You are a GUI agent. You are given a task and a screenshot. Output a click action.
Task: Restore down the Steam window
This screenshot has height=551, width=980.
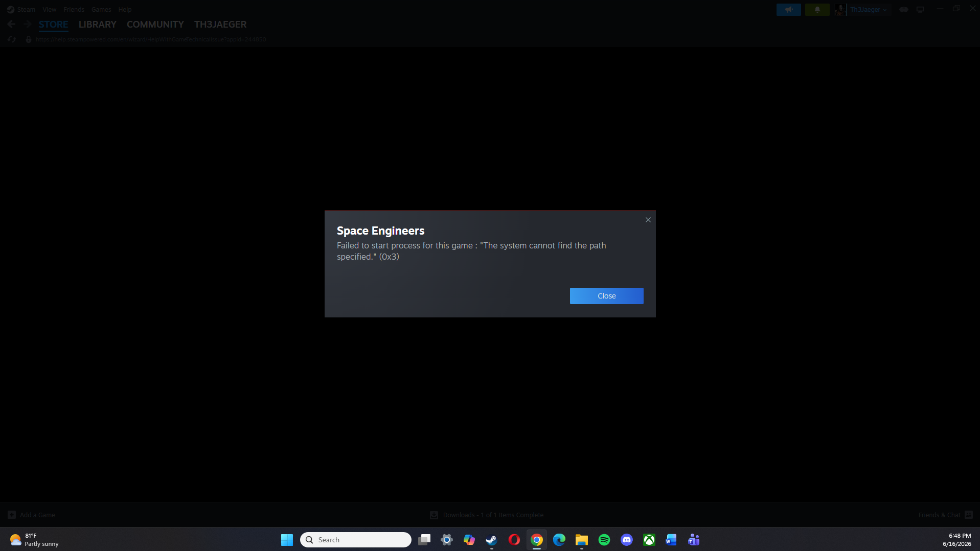pyautogui.click(x=956, y=9)
